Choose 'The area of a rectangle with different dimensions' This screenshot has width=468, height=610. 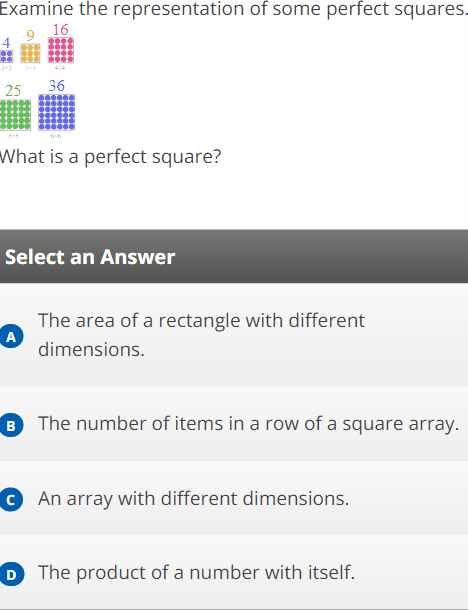click(234, 335)
